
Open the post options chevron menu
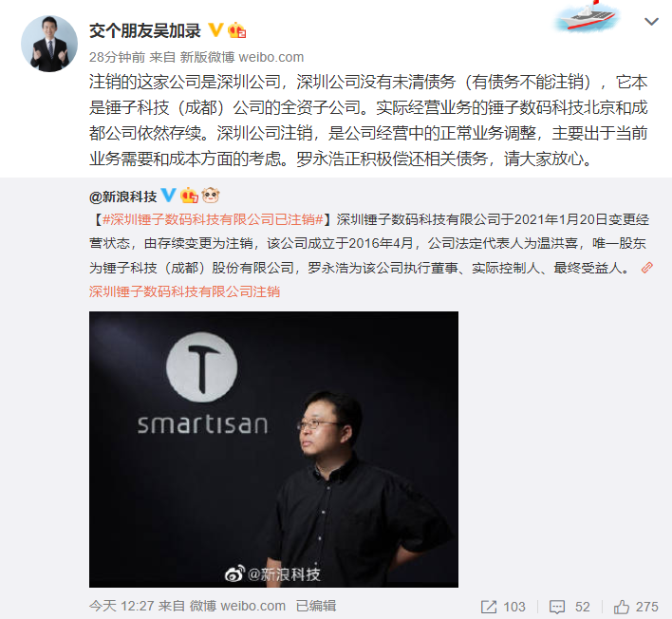(x=651, y=21)
